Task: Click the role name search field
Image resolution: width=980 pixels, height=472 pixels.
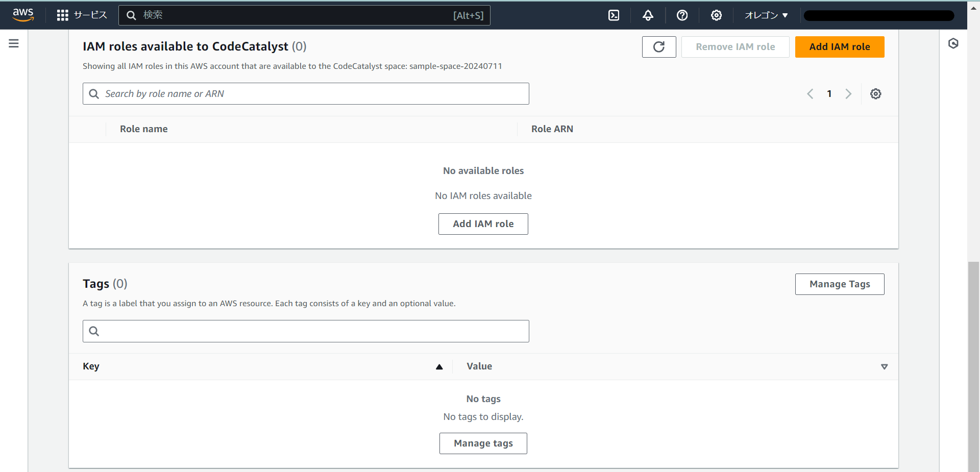Action: [305, 93]
